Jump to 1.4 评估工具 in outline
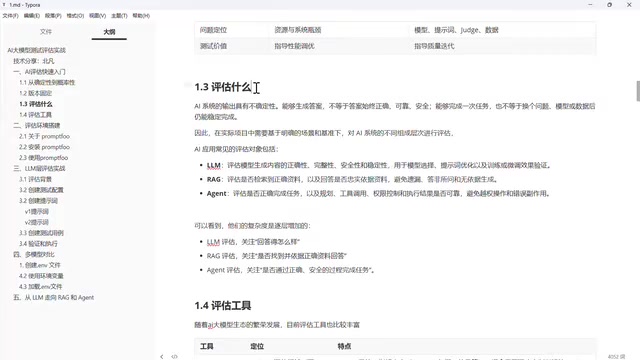 (35, 115)
